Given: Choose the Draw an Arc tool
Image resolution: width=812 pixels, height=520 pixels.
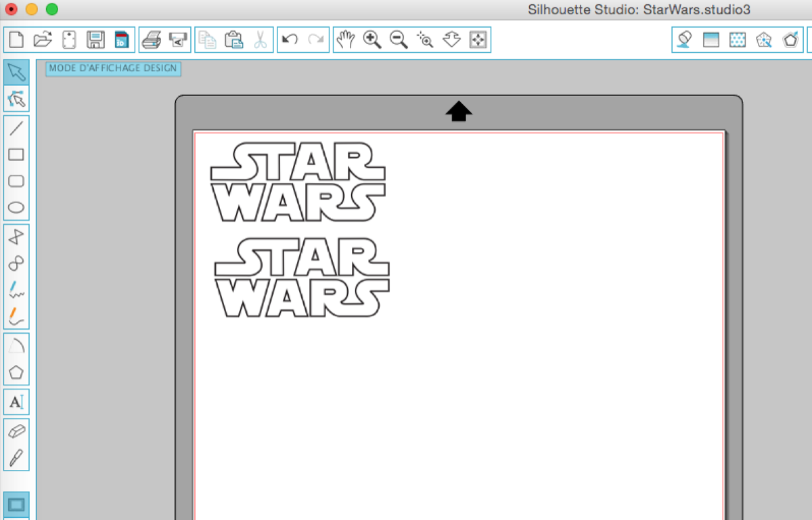Looking at the screenshot, I should (16, 345).
